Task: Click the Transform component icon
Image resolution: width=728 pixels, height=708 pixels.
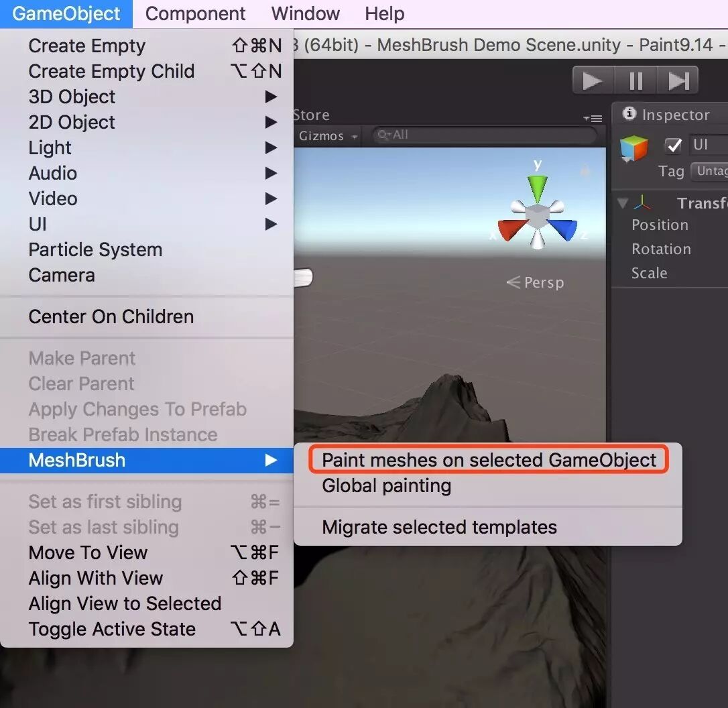Action: [x=642, y=203]
